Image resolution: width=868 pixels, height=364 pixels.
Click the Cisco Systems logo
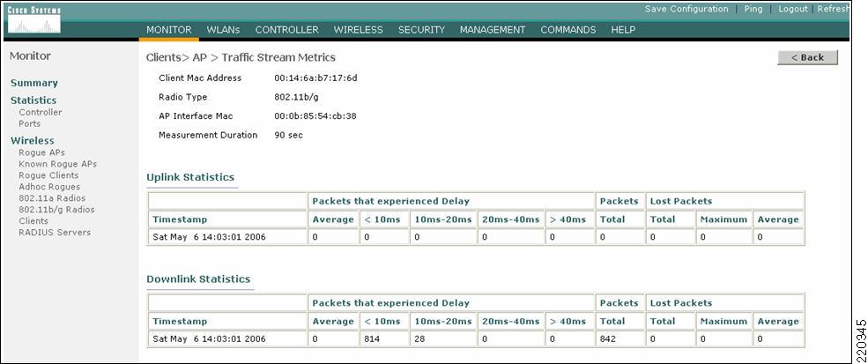pyautogui.click(x=33, y=20)
